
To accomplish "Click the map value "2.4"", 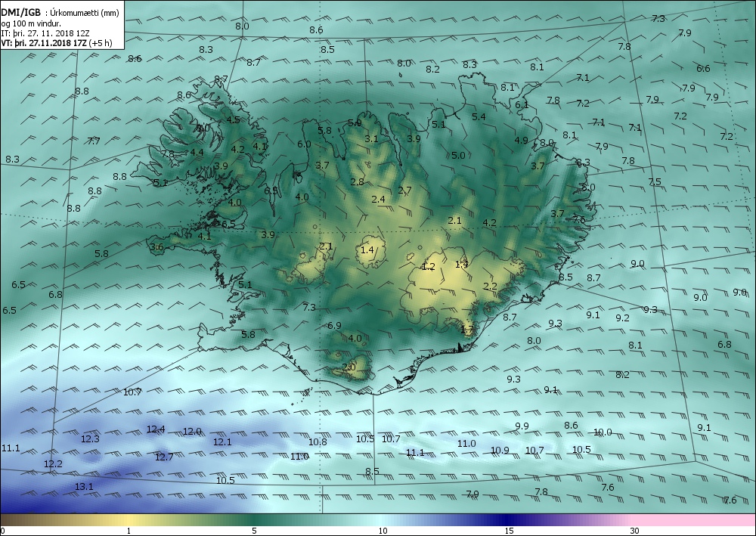I will tap(379, 199).
